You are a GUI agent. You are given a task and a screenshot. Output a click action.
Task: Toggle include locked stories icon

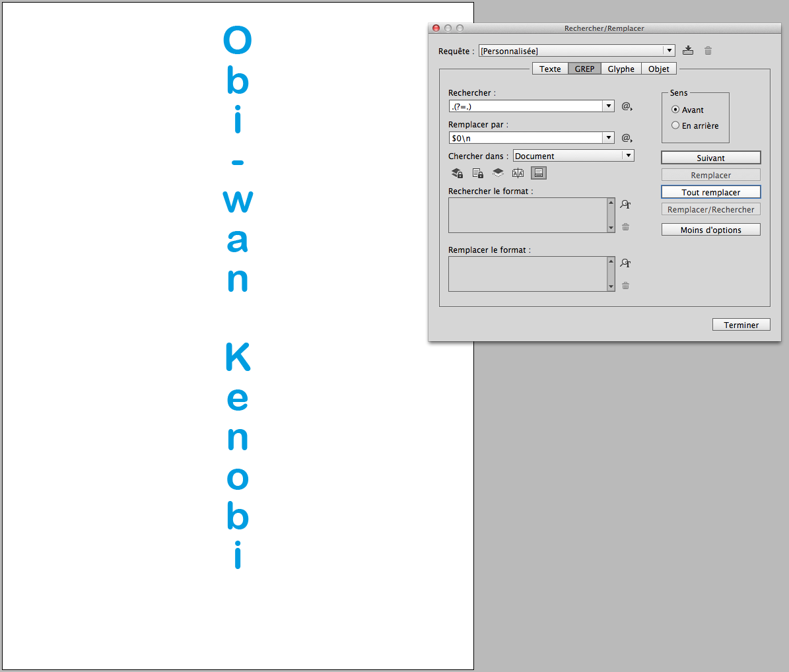tap(477, 173)
